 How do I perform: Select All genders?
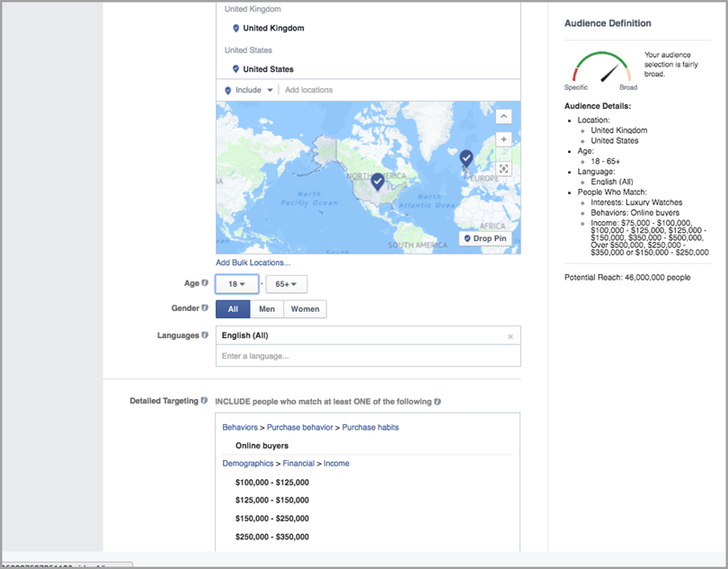tap(233, 309)
